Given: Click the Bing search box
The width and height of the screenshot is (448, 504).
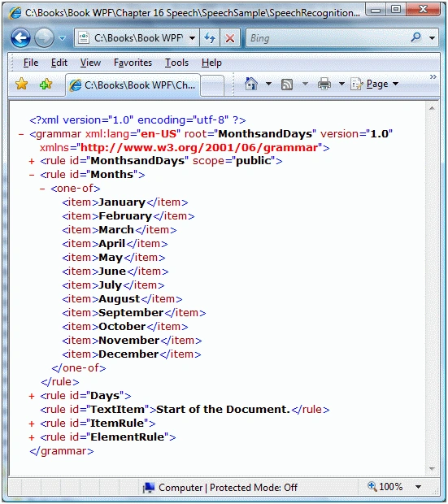Looking at the screenshot, I should (x=326, y=38).
